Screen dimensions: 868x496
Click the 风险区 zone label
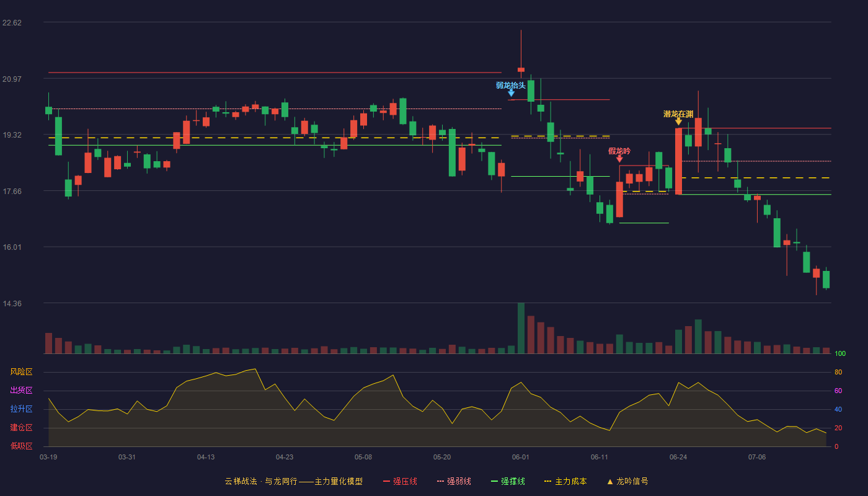pos(21,372)
